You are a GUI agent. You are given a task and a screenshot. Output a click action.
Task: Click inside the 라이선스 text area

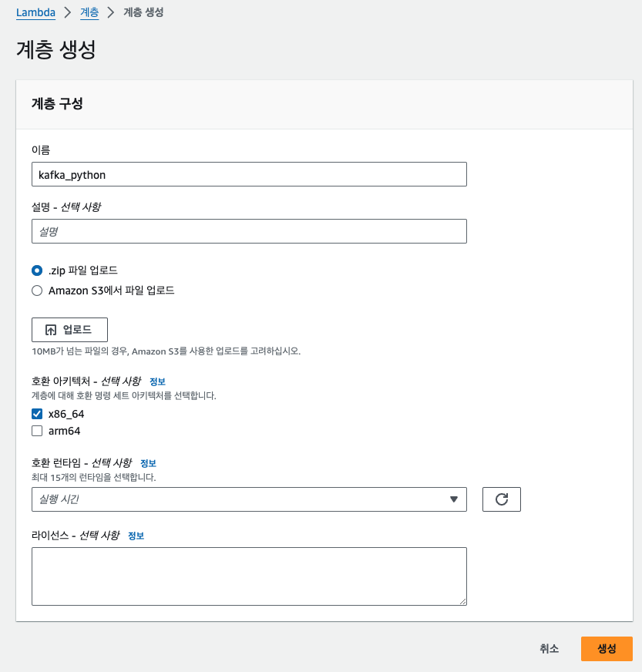click(x=249, y=576)
